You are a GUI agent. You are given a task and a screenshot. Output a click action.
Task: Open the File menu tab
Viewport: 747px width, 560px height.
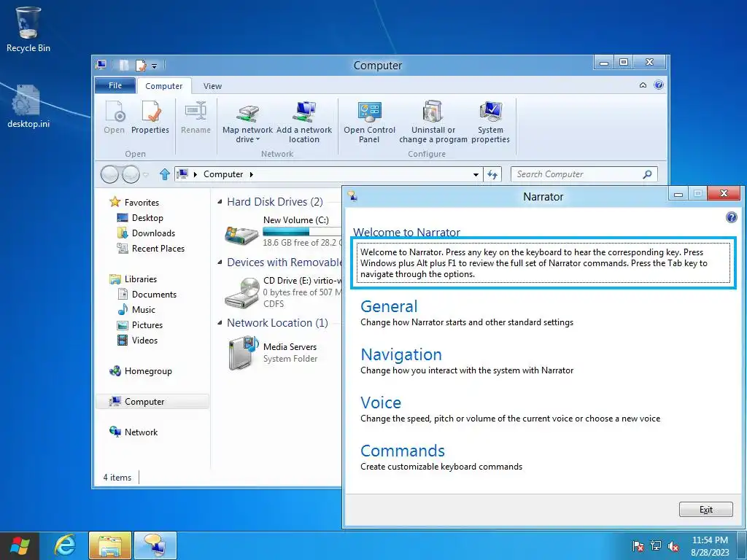click(115, 85)
